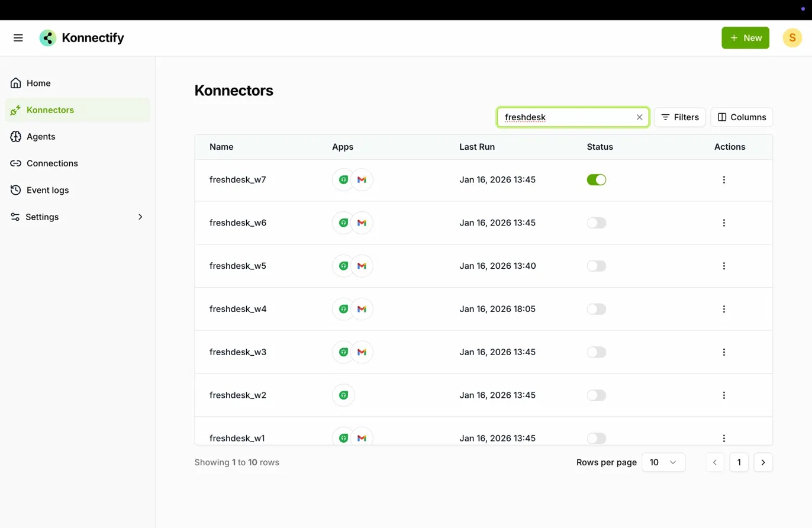
Task: Click Gmail app icon in freshdesk_w6 row
Action: 362,223
